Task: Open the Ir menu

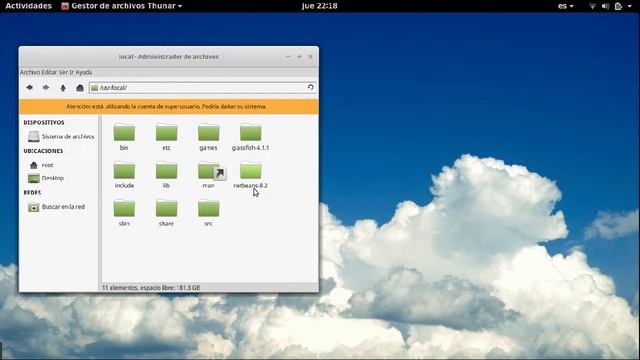Action: tap(71, 72)
